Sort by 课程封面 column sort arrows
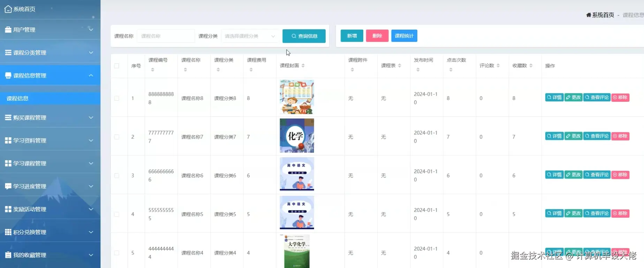The height and width of the screenshot is (268, 644). pos(303,66)
